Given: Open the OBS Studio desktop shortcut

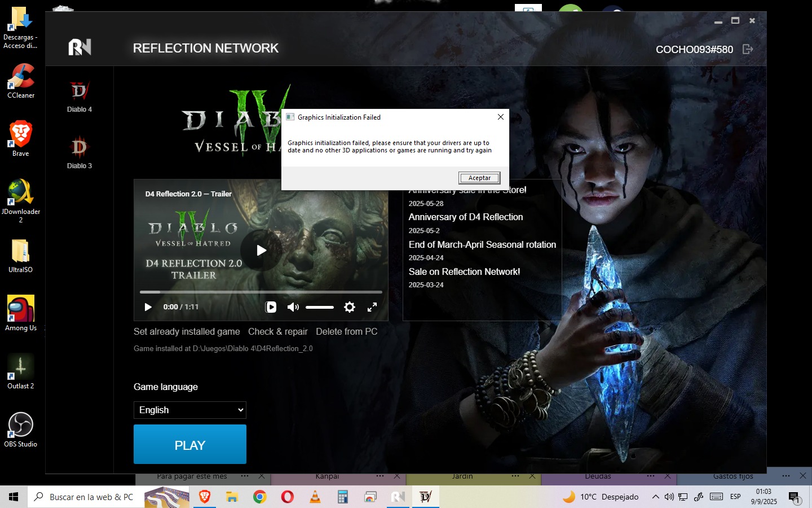Looking at the screenshot, I should click(x=21, y=430).
